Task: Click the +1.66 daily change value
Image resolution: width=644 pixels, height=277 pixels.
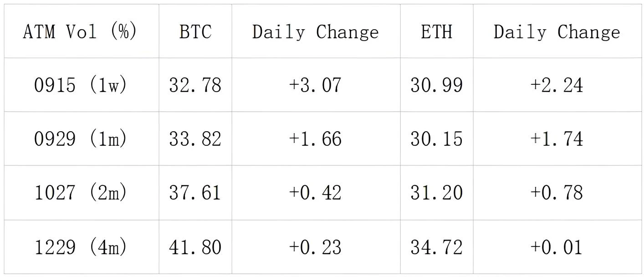Action: point(316,138)
